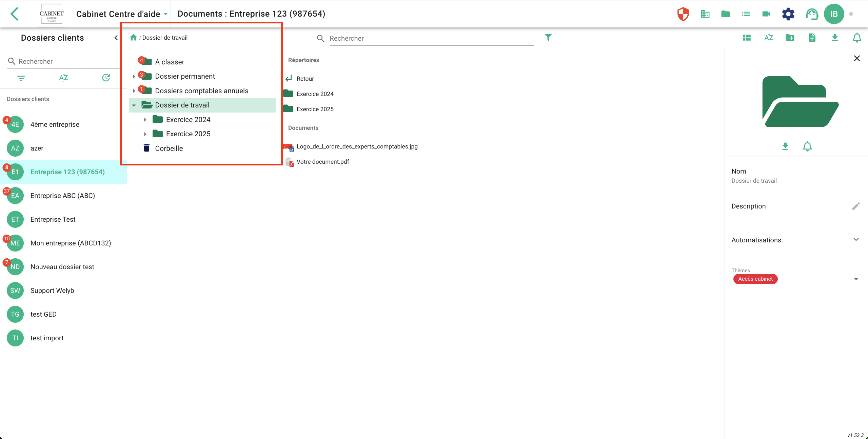Notification bell in documents toolbar
The width and height of the screenshot is (868, 439).
[857, 38]
